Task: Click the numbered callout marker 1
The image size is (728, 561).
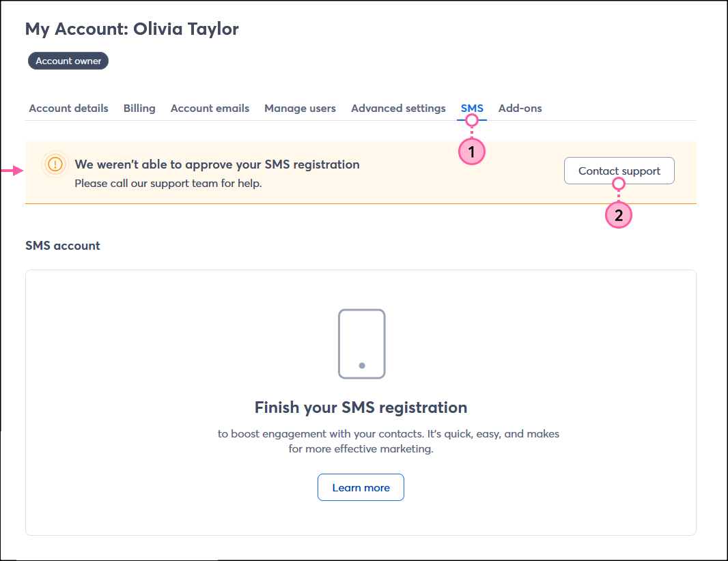Action: point(471,152)
